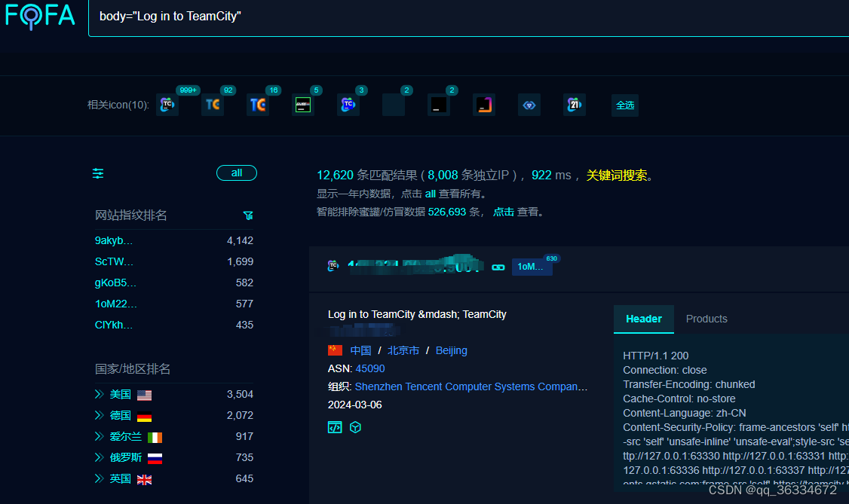Viewport: 849px width, 504px height.
Task: Select the TeamCity icon with 3 badge
Action: click(348, 105)
